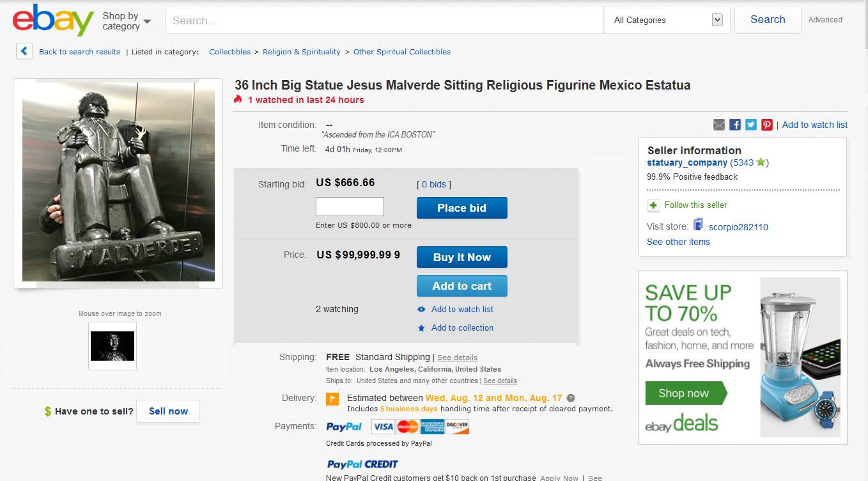Screen dimensions: 868x481
Task: Click the back arrow icon
Action: coord(24,51)
